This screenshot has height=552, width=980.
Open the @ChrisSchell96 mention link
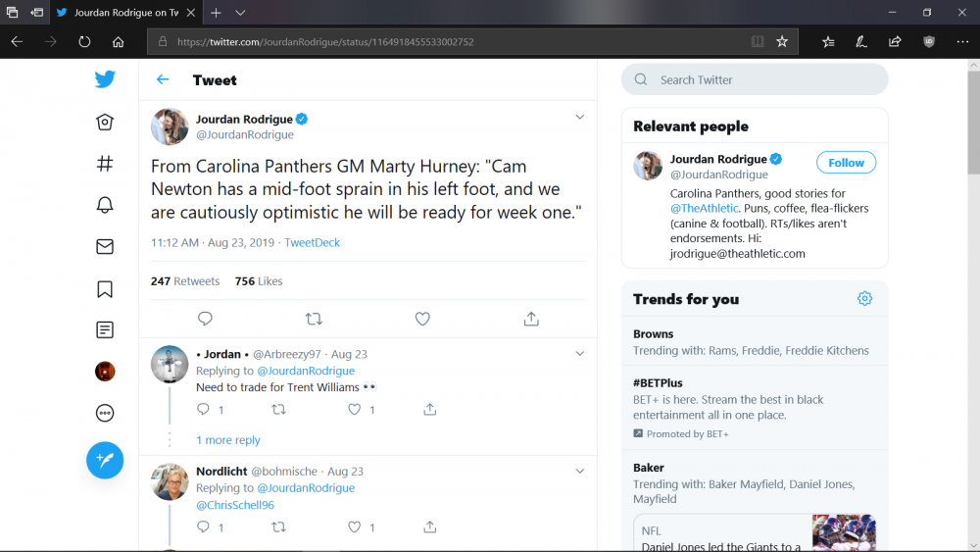coord(235,505)
